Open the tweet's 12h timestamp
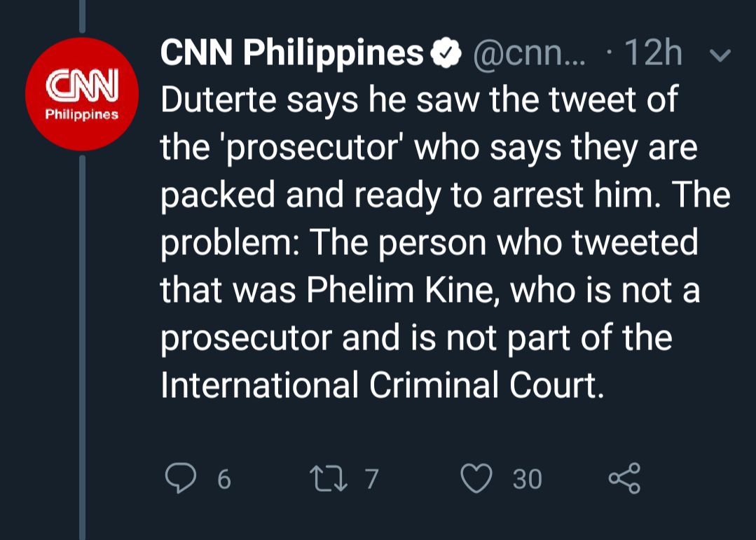Screen dimensions: 756x540 pyautogui.click(x=652, y=54)
